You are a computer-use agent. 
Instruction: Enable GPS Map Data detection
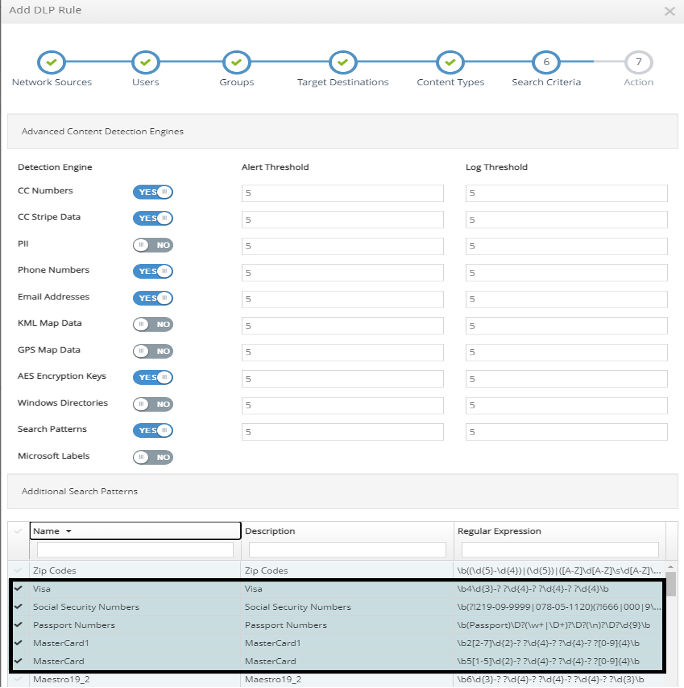[153, 351]
